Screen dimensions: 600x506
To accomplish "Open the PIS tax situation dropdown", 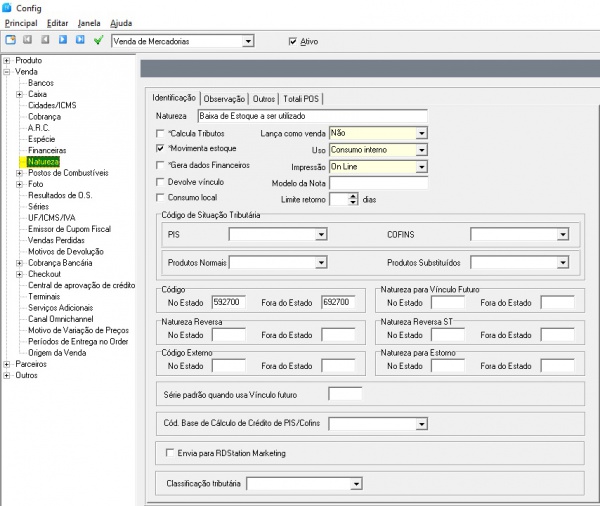I will click(321, 234).
